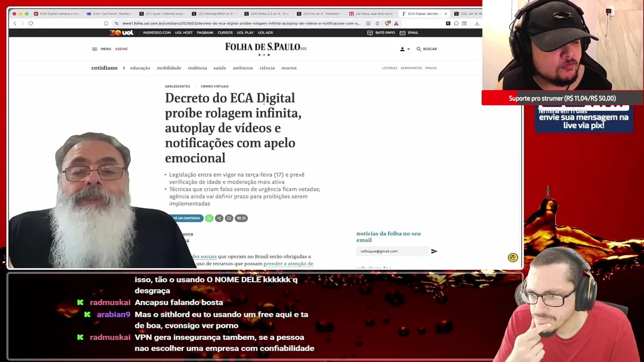Image resolution: width=644 pixels, height=362 pixels.
Task: Open the mortes section
Action: tap(289, 68)
